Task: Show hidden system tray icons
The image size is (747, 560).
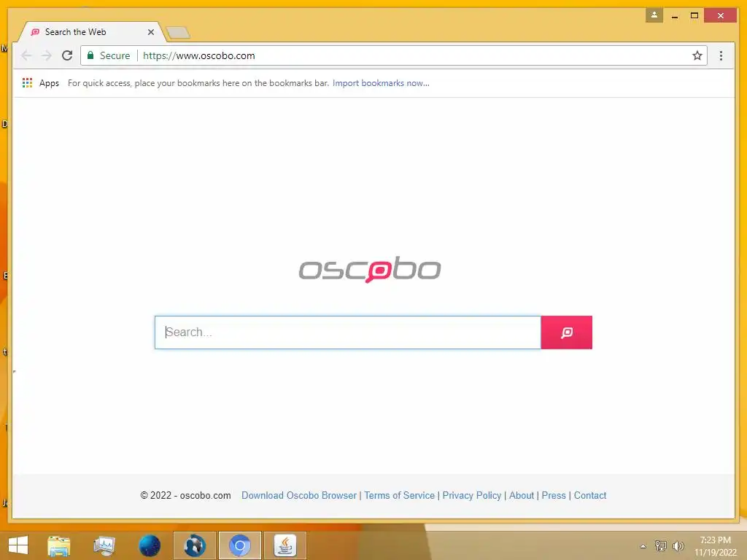Action: [x=643, y=546]
